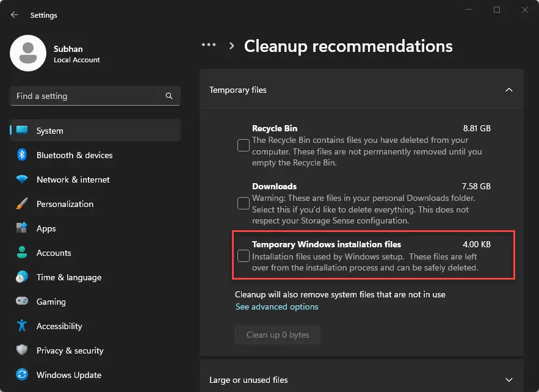The image size is (539, 392).
Task: Select Privacy & security from the sidebar
Action: tap(22, 350)
